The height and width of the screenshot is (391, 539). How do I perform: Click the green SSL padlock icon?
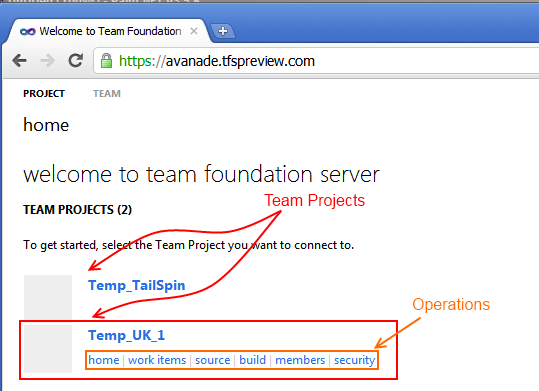106,61
